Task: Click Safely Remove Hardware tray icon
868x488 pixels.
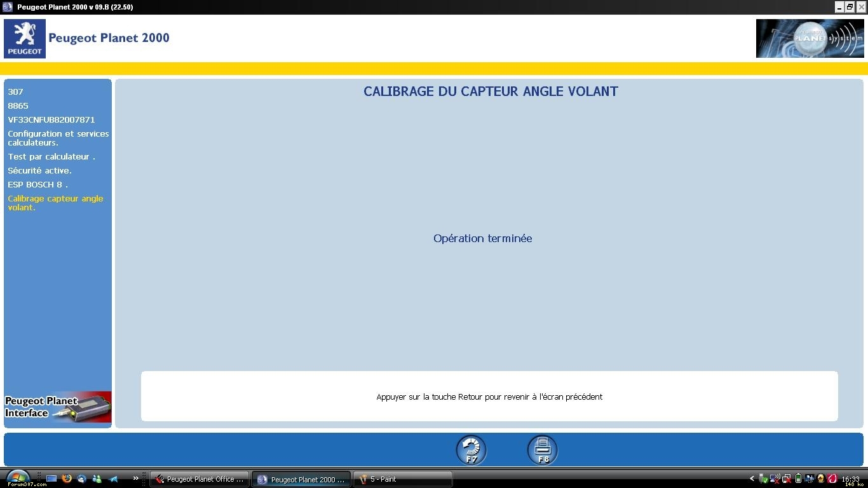Action: (x=764, y=478)
